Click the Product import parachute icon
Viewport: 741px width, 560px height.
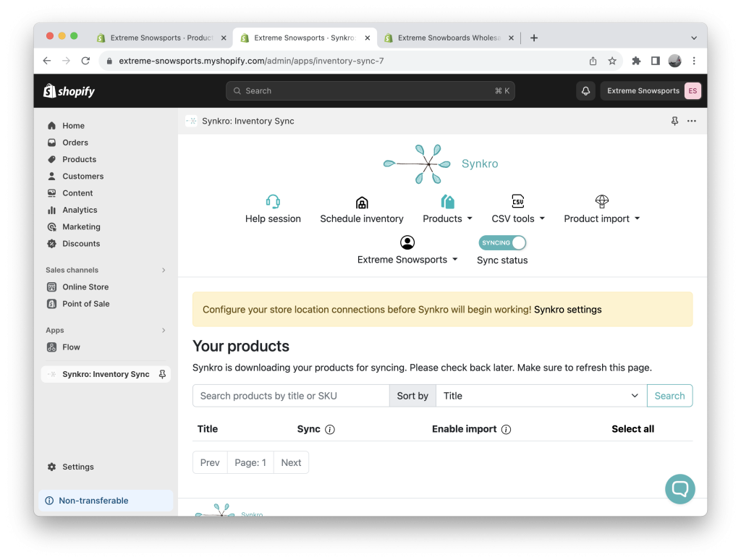pos(601,201)
